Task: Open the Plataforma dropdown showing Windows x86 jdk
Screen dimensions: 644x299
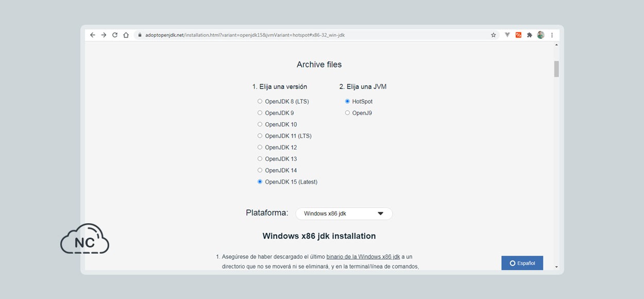Action: (x=344, y=213)
